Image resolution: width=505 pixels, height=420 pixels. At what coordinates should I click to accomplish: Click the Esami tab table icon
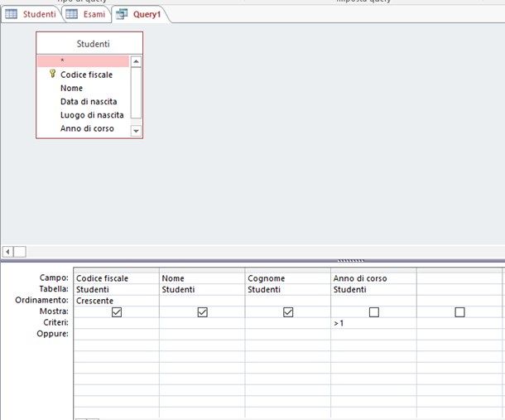coord(72,14)
